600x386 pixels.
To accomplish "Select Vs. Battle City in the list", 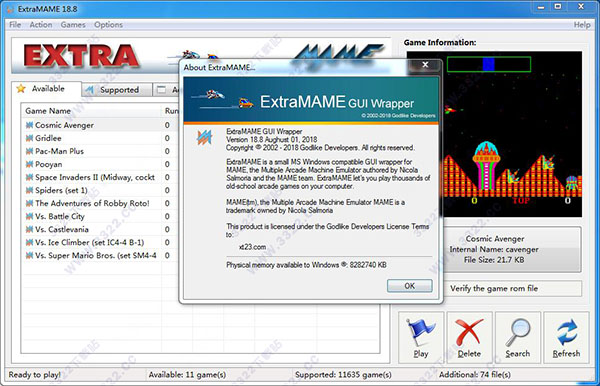I will pyautogui.click(x=60, y=216).
